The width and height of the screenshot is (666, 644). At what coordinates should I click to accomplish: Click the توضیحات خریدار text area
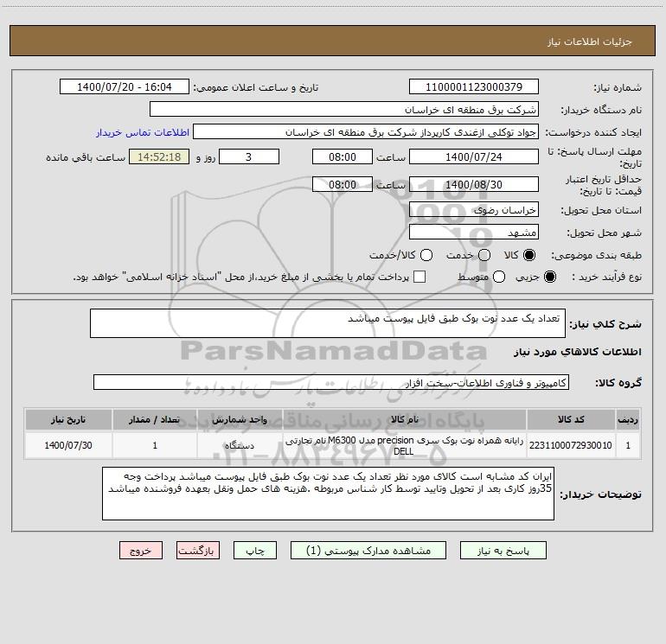click(x=328, y=494)
